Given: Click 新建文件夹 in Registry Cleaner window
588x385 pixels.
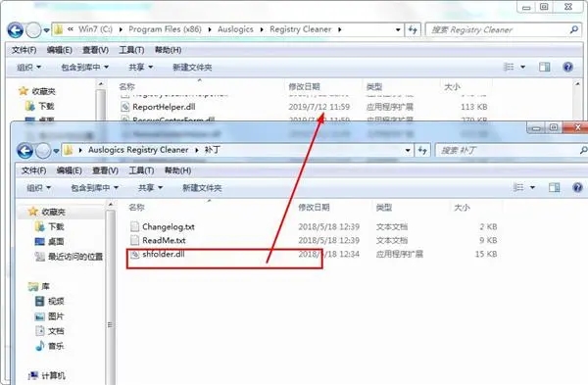Looking at the screenshot, I should pyautogui.click(x=192, y=67).
